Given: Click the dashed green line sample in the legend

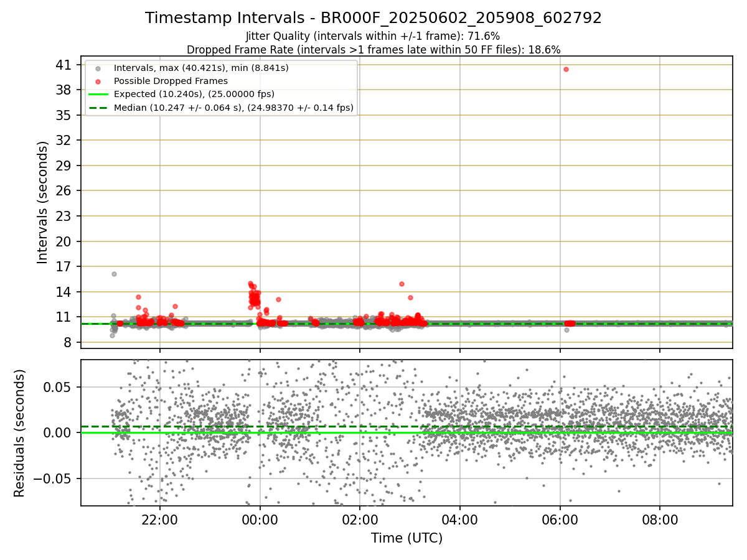Looking at the screenshot, I should 98,108.
